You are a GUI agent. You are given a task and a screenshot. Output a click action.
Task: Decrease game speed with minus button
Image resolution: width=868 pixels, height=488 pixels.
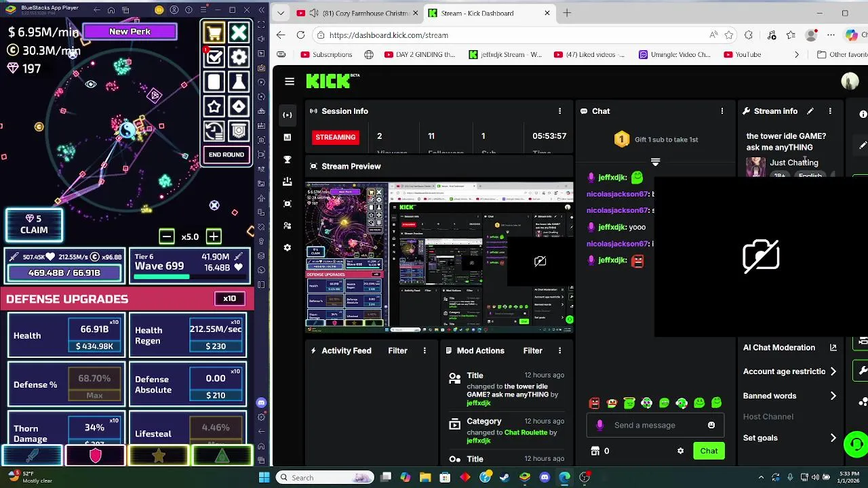(x=167, y=237)
